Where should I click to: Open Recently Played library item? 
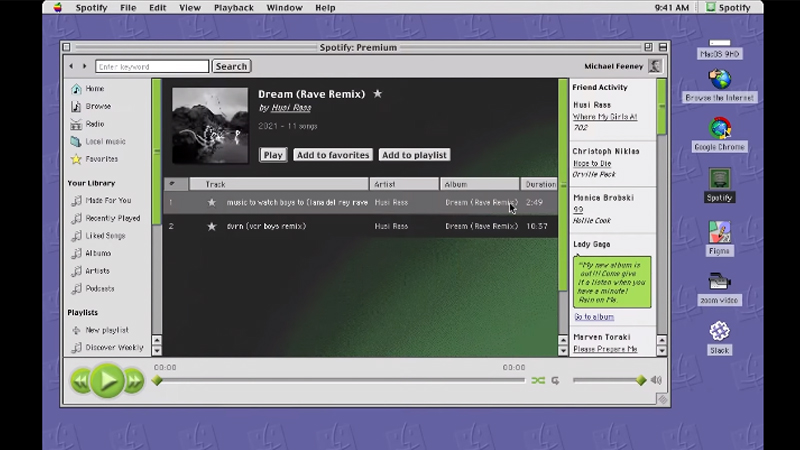click(106, 218)
